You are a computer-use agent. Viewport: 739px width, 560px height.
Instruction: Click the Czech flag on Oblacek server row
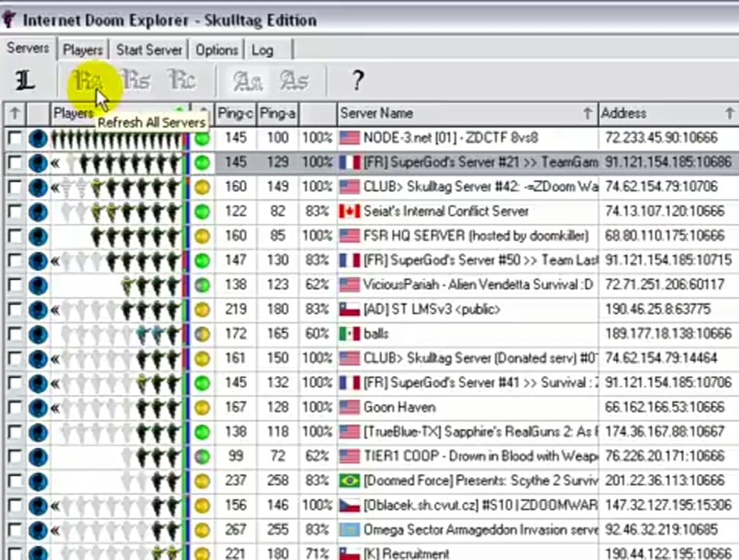point(349,506)
